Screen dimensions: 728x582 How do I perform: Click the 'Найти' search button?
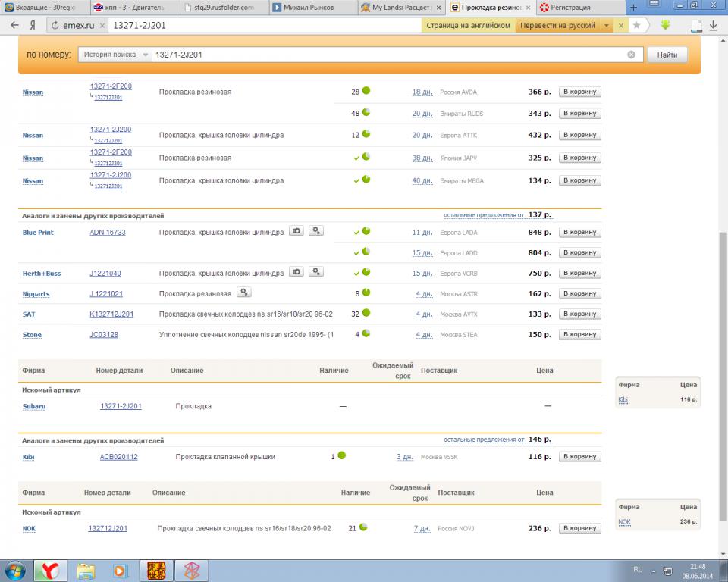tap(667, 55)
